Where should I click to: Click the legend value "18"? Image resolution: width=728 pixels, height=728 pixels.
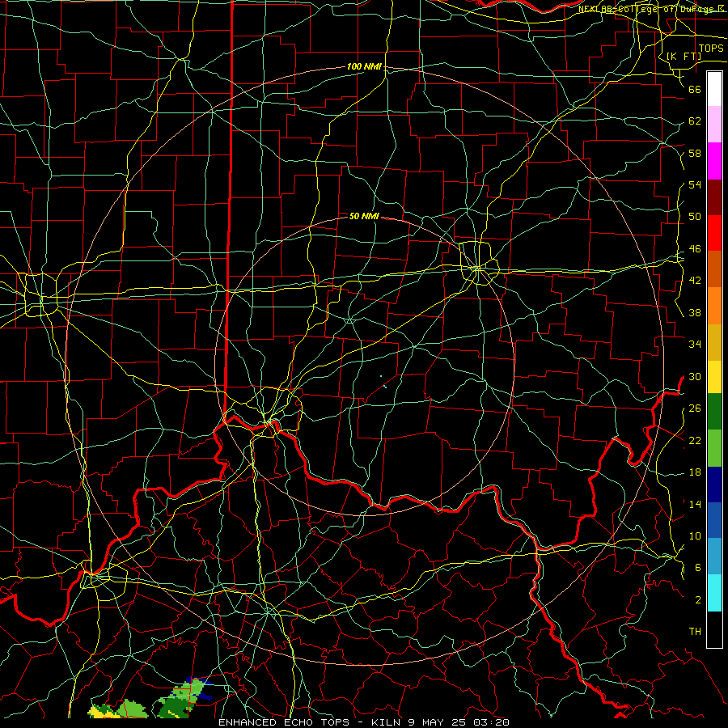[x=695, y=472]
